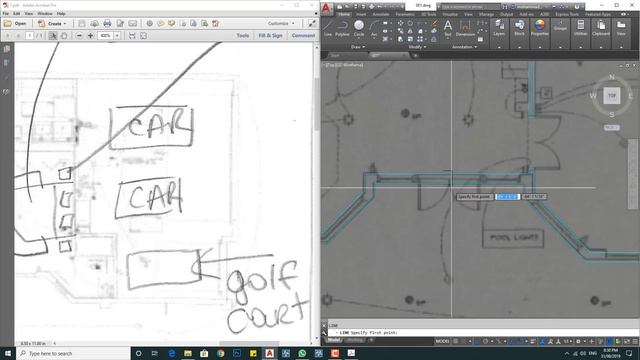The height and width of the screenshot is (360, 640).
Task: Click the Open folder icon in Acrobat
Action: [7, 24]
